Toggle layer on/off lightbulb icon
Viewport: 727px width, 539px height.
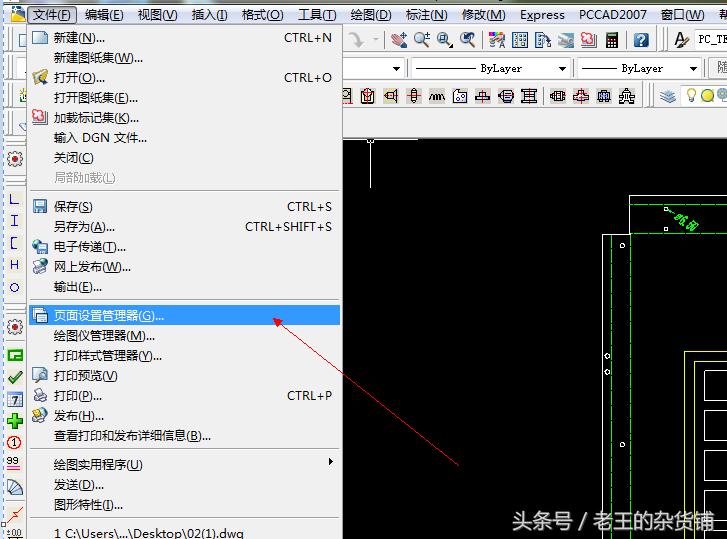691,95
